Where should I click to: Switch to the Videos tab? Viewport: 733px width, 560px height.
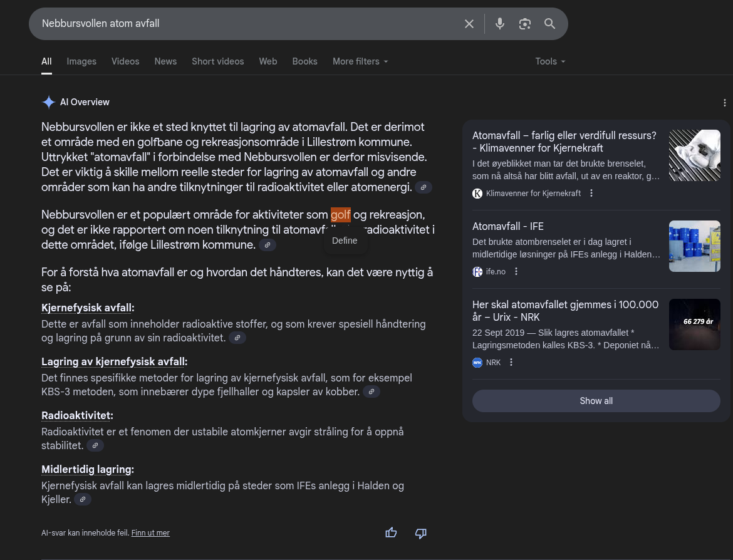click(125, 61)
